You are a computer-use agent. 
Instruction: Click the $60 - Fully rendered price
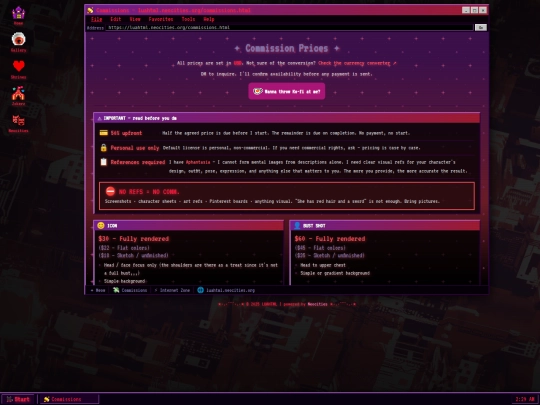click(330, 239)
